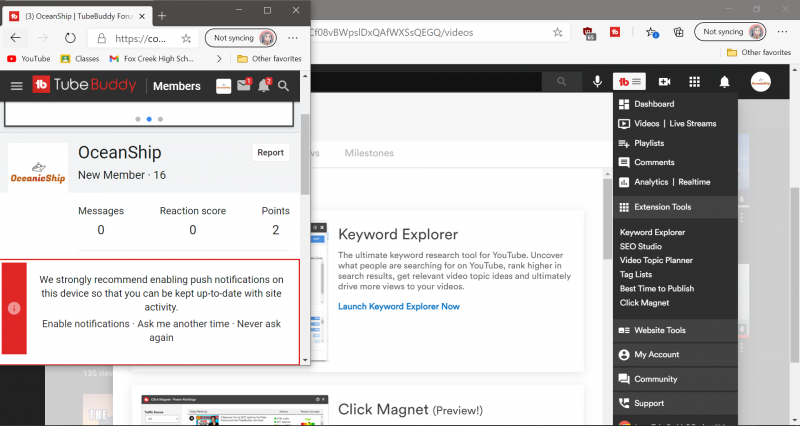Open YouTube apps grid icon
The width and height of the screenshot is (800, 426).
point(694,82)
